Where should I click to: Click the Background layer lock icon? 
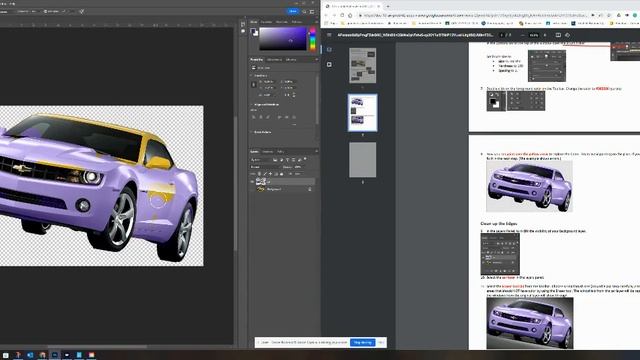(310, 189)
